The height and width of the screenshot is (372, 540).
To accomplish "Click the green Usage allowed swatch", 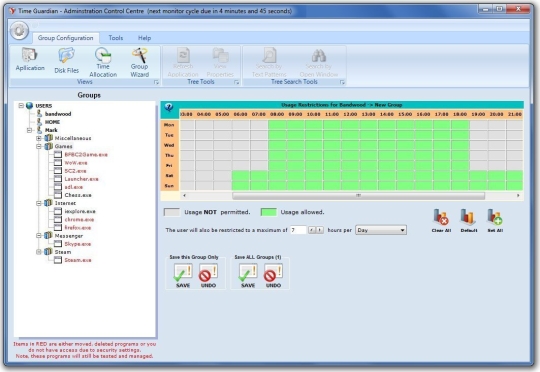I will (x=269, y=212).
